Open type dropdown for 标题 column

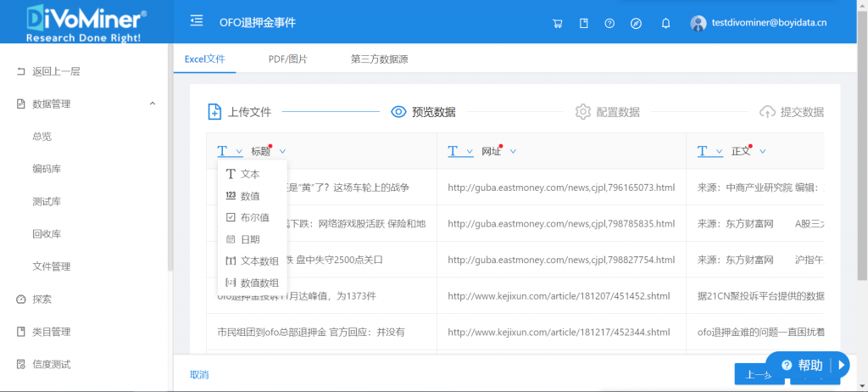[230, 151]
